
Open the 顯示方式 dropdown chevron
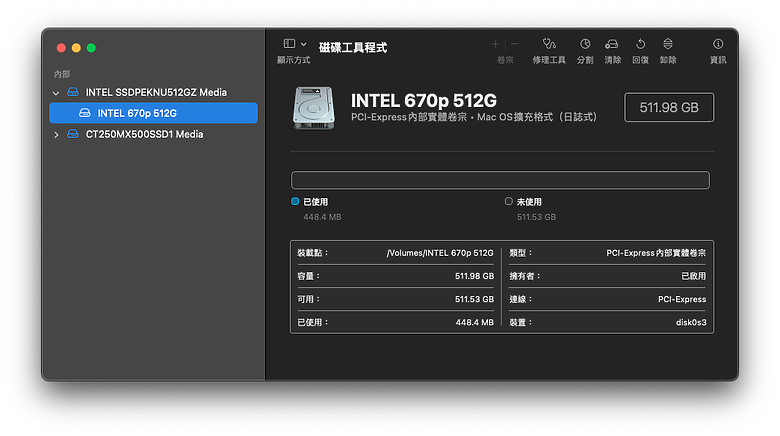click(x=303, y=44)
